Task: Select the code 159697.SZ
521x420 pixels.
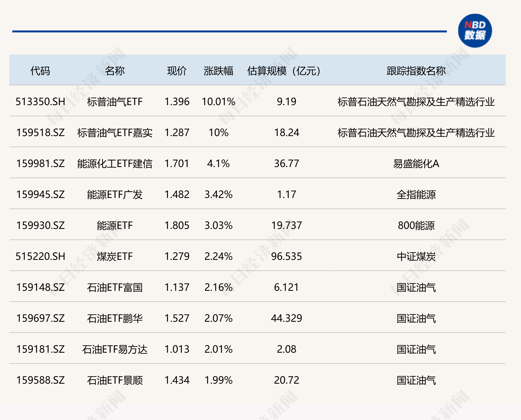Action: 40,318
